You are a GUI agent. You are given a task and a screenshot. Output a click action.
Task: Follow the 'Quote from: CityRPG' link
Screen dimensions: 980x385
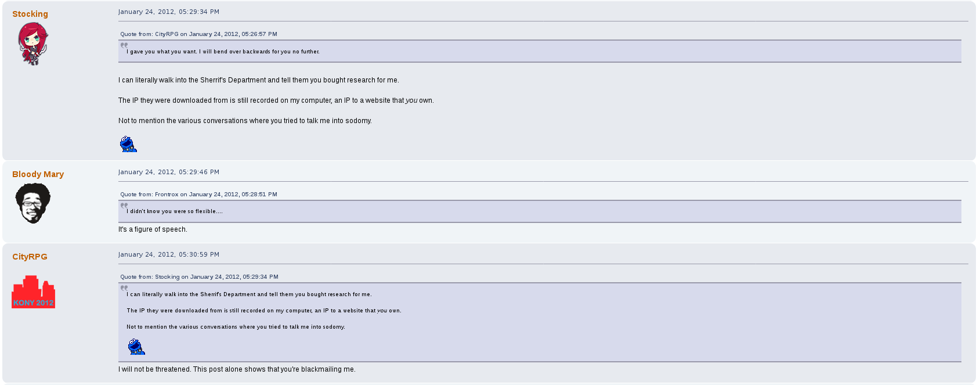coord(198,34)
